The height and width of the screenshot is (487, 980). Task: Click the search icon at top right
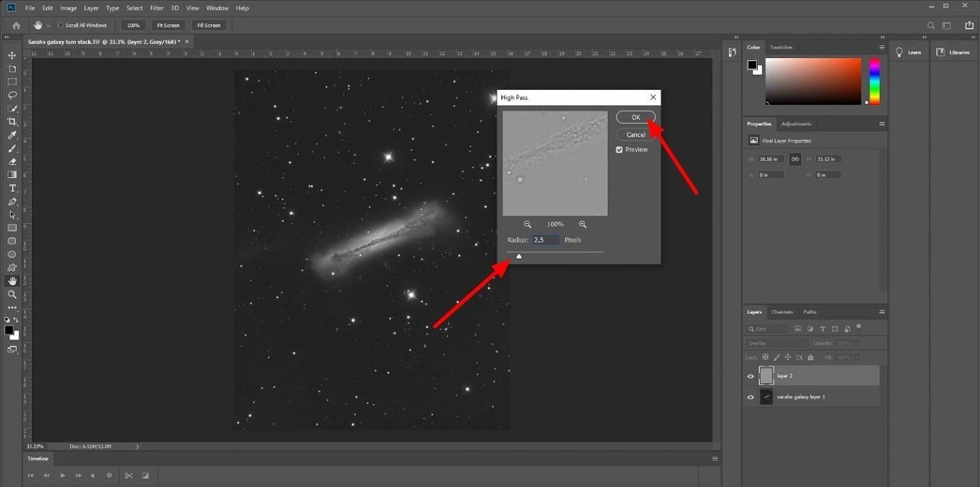point(931,26)
